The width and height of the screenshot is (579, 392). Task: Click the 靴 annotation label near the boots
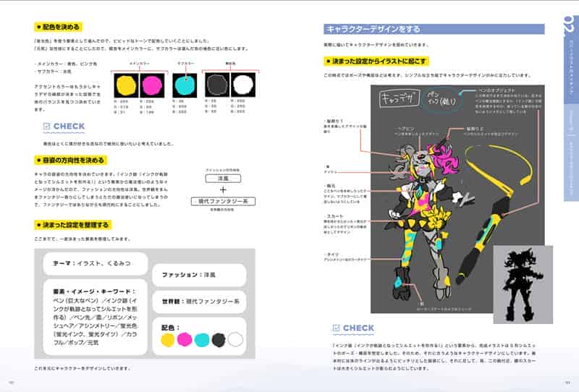(421, 304)
